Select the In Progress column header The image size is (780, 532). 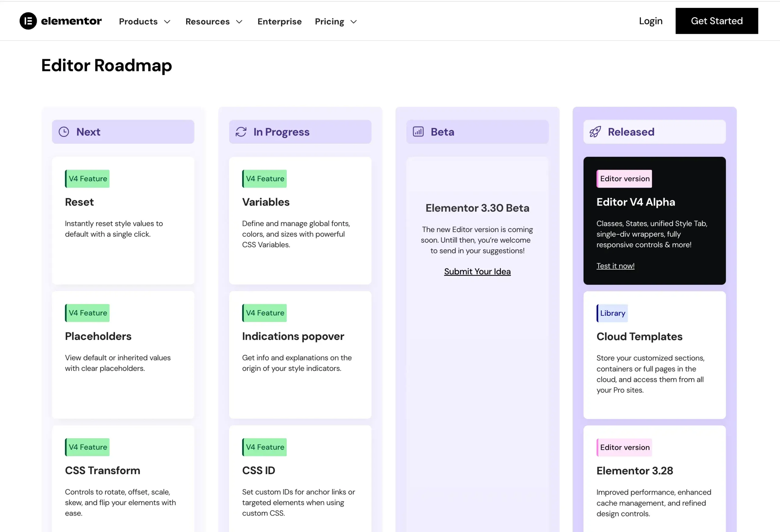[x=300, y=132]
